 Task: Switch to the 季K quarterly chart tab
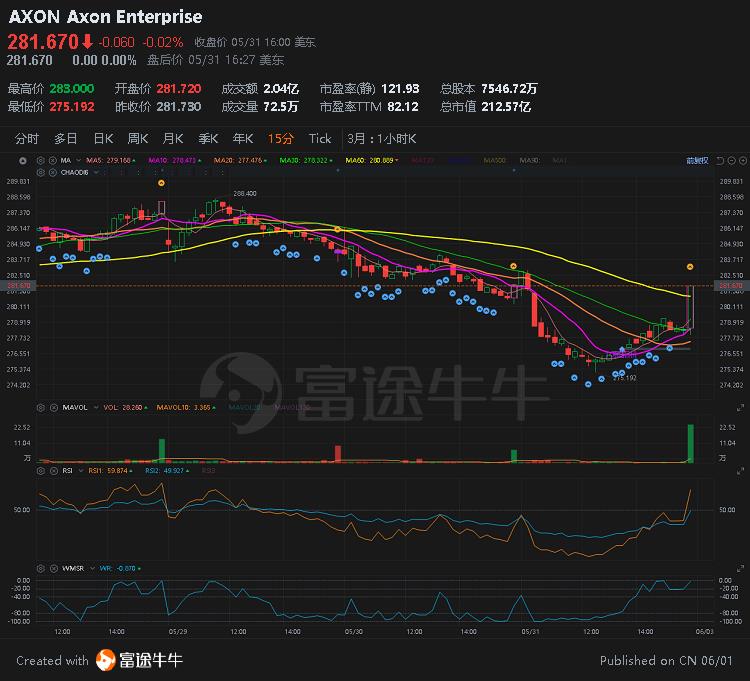click(208, 139)
